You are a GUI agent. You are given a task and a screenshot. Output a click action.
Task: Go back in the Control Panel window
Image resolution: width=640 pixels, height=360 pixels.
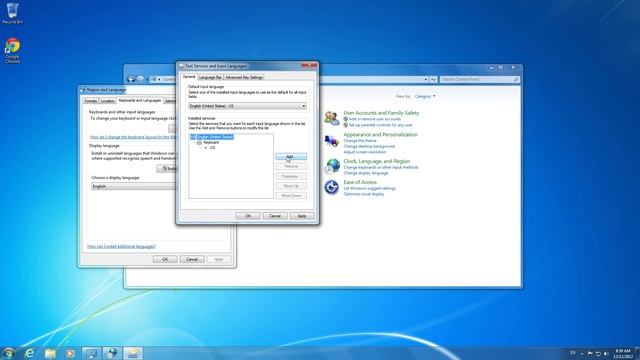131,79
